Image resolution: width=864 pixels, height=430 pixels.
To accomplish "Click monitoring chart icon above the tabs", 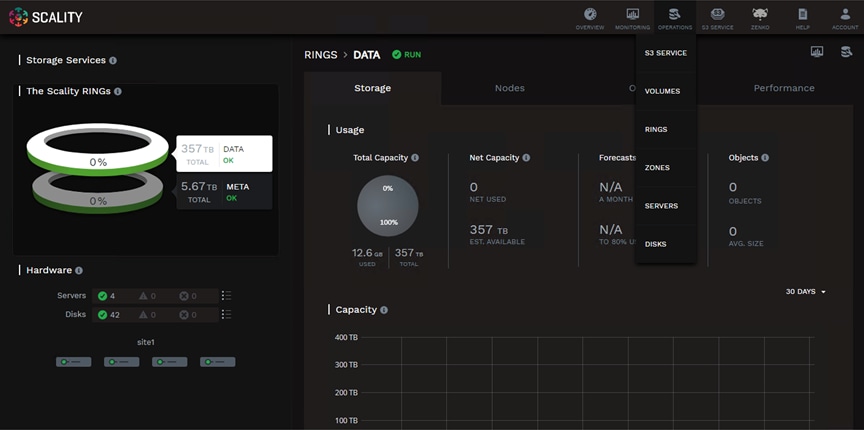I will point(817,52).
